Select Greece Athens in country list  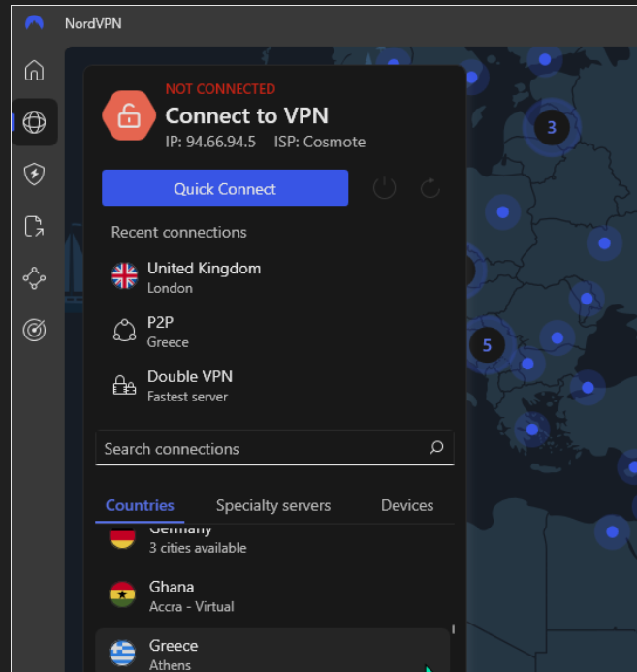[x=272, y=651]
